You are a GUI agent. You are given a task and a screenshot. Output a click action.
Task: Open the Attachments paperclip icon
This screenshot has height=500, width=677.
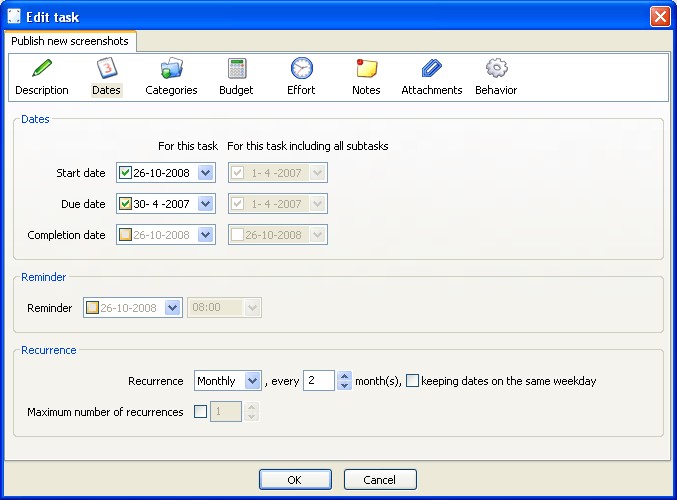click(431, 69)
